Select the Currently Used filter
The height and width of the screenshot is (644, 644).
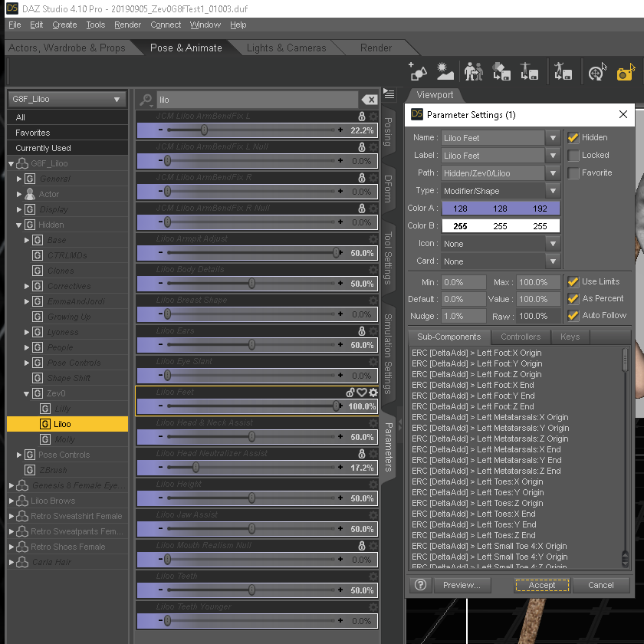point(67,148)
